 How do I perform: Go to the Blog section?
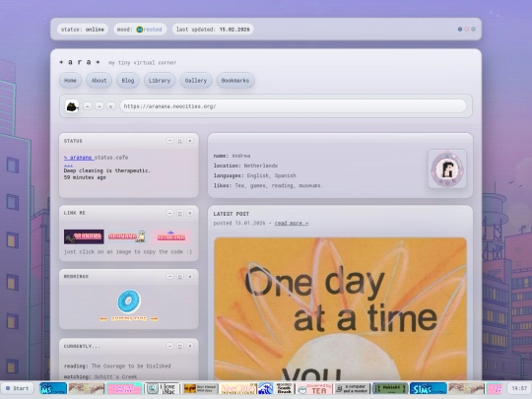pos(128,81)
